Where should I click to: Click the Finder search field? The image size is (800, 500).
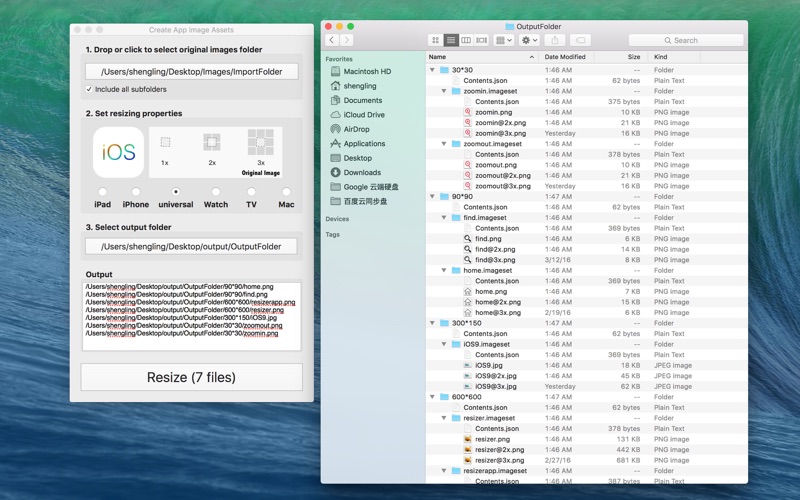pos(686,40)
